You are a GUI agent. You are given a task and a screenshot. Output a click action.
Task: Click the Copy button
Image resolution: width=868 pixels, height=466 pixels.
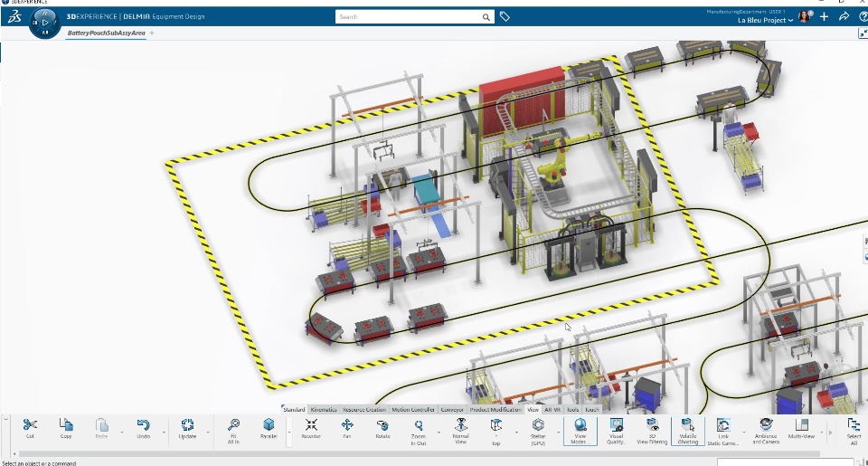click(66, 428)
